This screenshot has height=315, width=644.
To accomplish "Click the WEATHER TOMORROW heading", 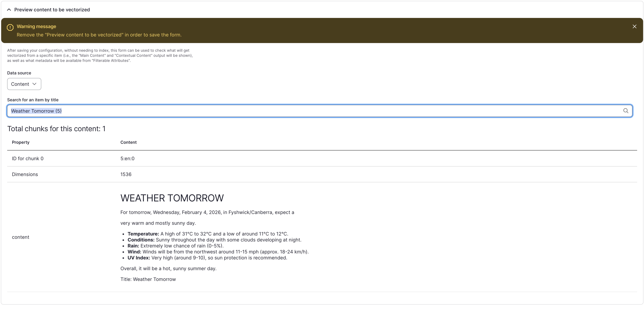I will pos(172,198).
